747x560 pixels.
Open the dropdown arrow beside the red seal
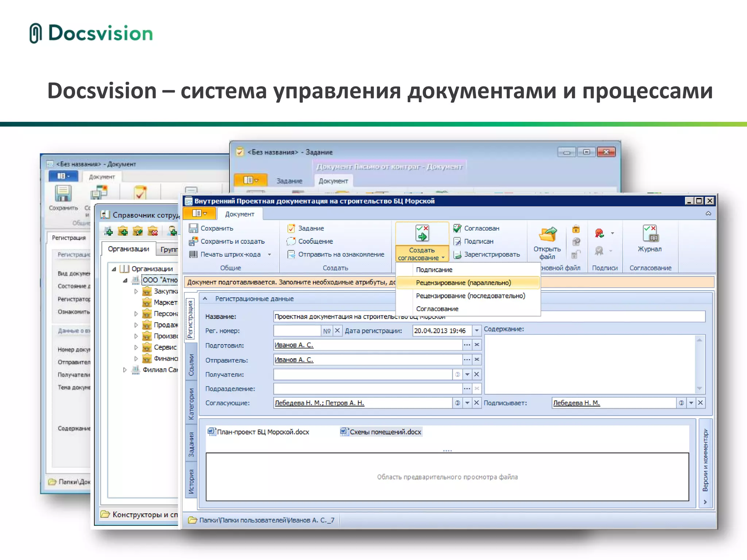[612, 233]
